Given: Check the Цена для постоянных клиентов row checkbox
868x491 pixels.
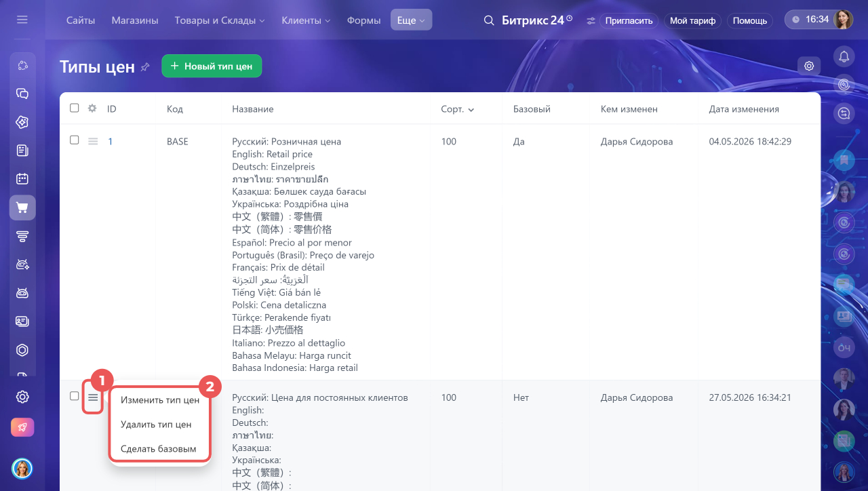Looking at the screenshot, I should [75, 396].
